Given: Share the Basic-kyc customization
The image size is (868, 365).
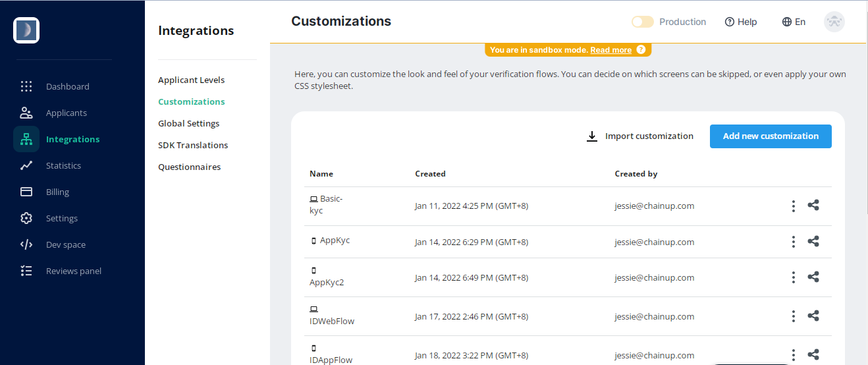Looking at the screenshot, I should pyautogui.click(x=813, y=206).
